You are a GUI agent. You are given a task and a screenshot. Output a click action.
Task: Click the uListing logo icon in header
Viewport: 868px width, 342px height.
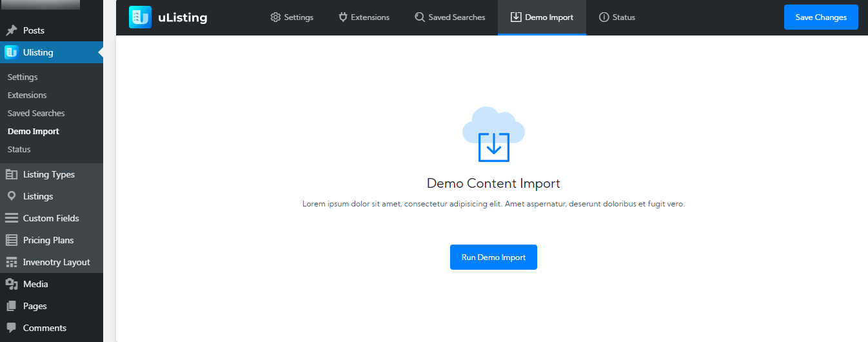click(140, 17)
